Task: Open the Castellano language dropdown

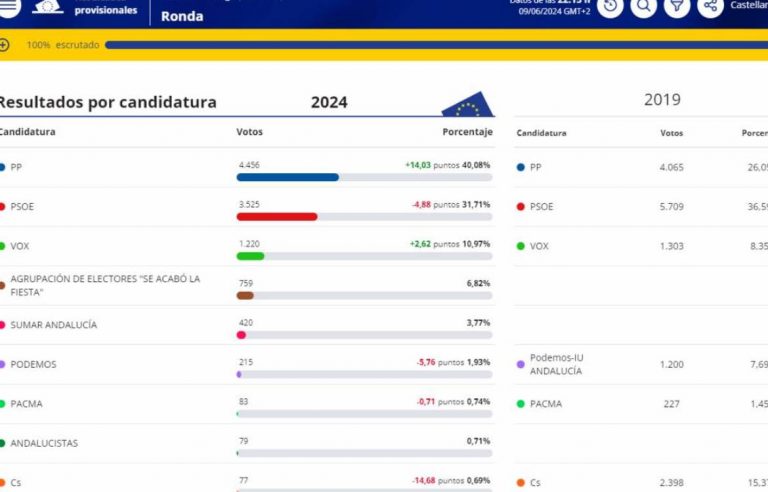Action: click(x=748, y=6)
